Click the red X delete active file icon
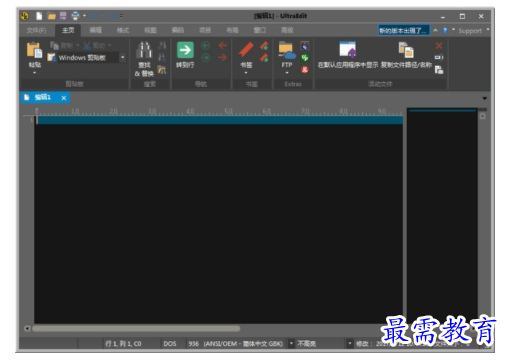The height and width of the screenshot is (362, 505). pyautogui.click(x=439, y=46)
